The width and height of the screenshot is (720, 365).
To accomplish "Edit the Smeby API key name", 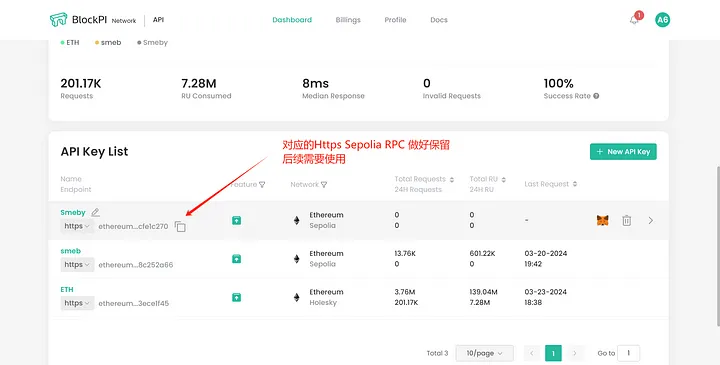I will pyautogui.click(x=95, y=213).
